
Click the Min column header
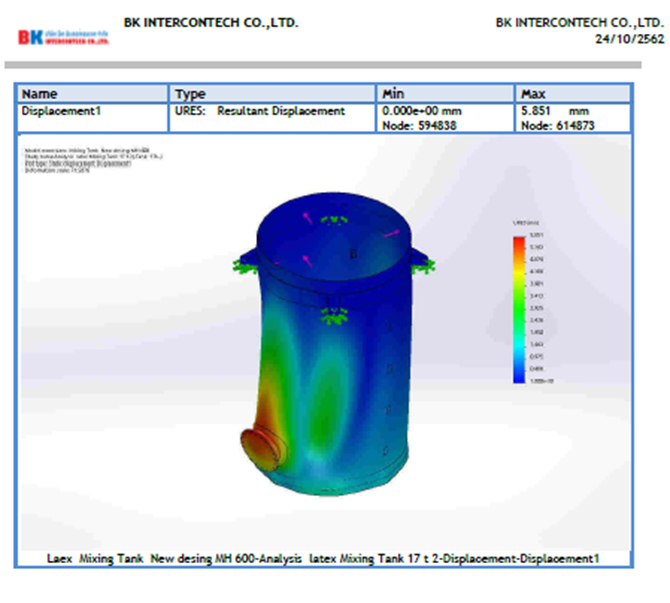[393, 94]
